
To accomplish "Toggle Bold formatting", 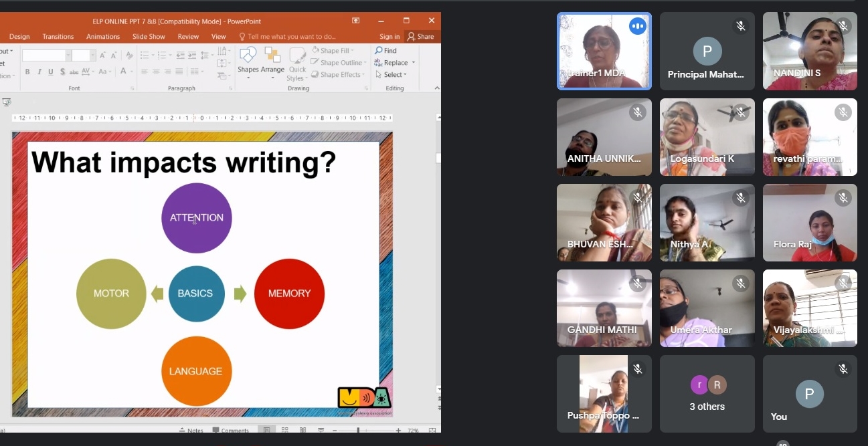I will 27,72.
